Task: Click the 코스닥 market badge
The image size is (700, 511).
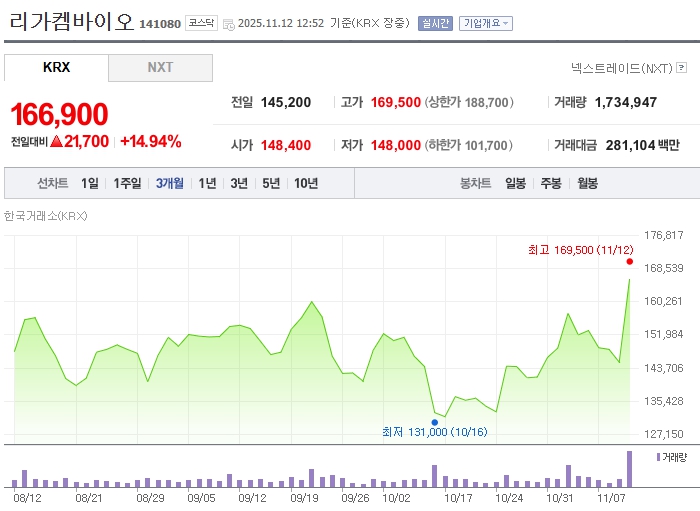Action: [x=201, y=23]
